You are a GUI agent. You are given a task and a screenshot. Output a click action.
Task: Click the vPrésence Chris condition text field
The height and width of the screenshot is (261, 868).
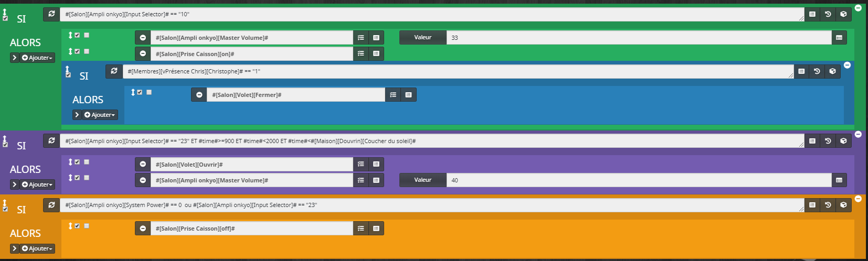[457, 71]
